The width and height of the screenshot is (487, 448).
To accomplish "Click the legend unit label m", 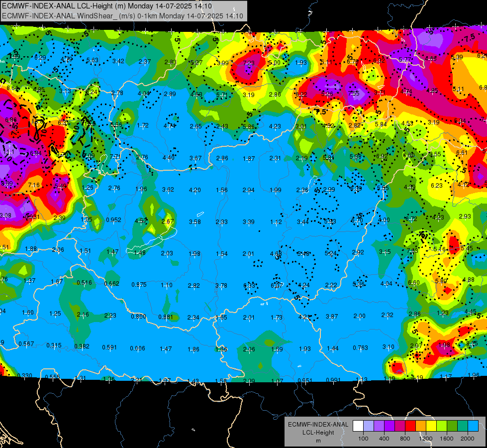I will click(318, 441).
